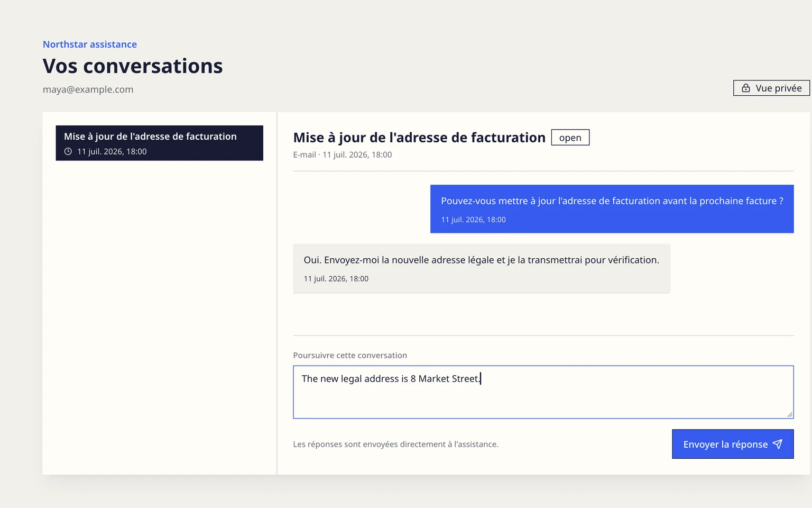Click the conversation title in main panel
This screenshot has height=508, width=812.
point(419,138)
